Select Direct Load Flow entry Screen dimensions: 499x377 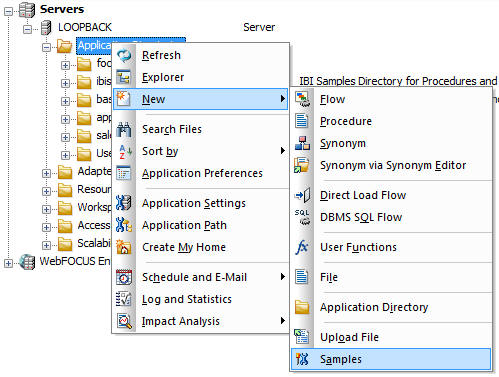coord(391,195)
